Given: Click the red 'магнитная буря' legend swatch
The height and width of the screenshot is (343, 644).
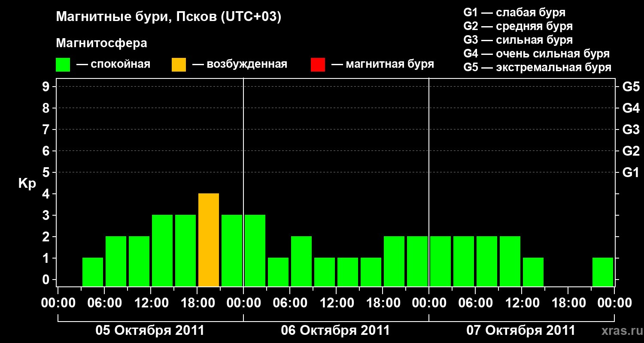Looking at the screenshot, I should (318, 64).
